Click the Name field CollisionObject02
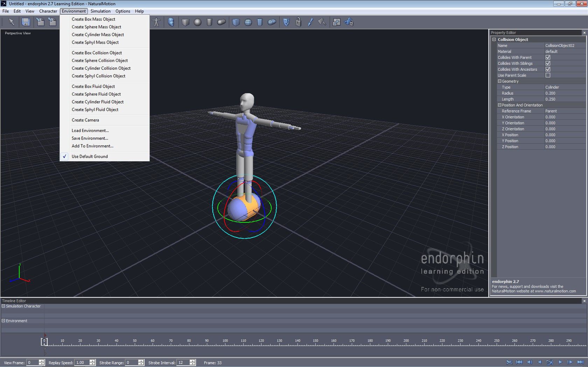 565,46
